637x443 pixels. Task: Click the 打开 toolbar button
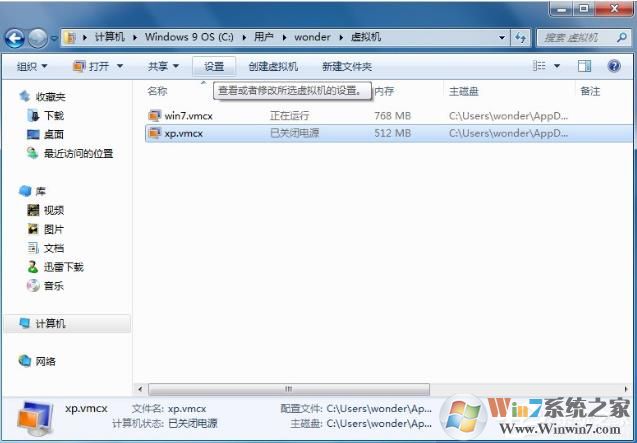click(x=92, y=66)
